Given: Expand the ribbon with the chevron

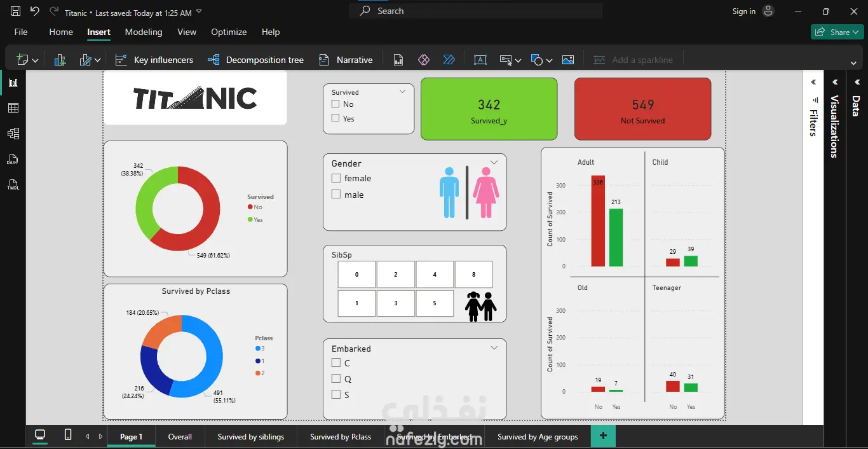Looking at the screenshot, I should point(853,62).
